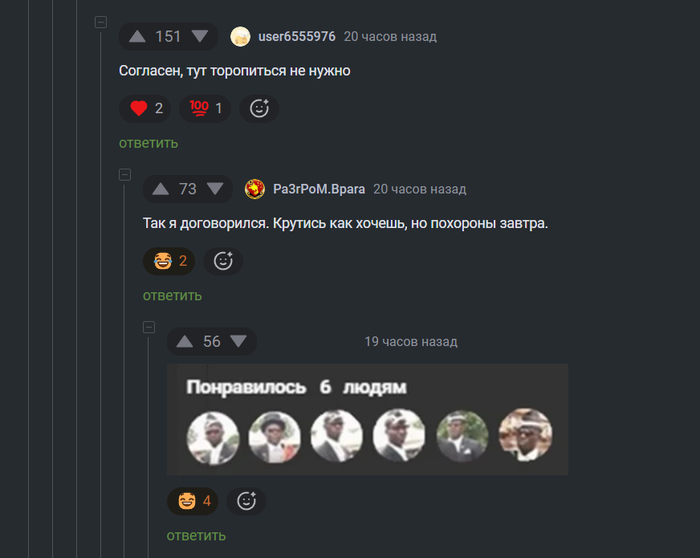
Task: Toggle the grinning emoji reaction with count 4
Action: (193, 501)
